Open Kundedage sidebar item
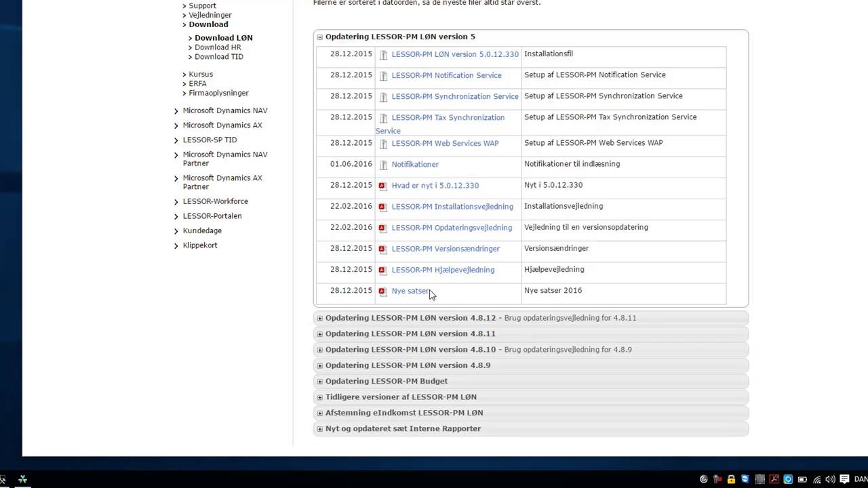868x488 pixels. pyautogui.click(x=202, y=230)
